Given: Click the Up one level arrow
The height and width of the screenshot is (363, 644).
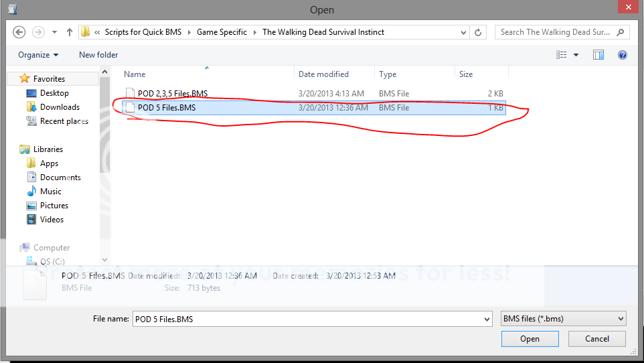Looking at the screenshot, I should [70, 32].
